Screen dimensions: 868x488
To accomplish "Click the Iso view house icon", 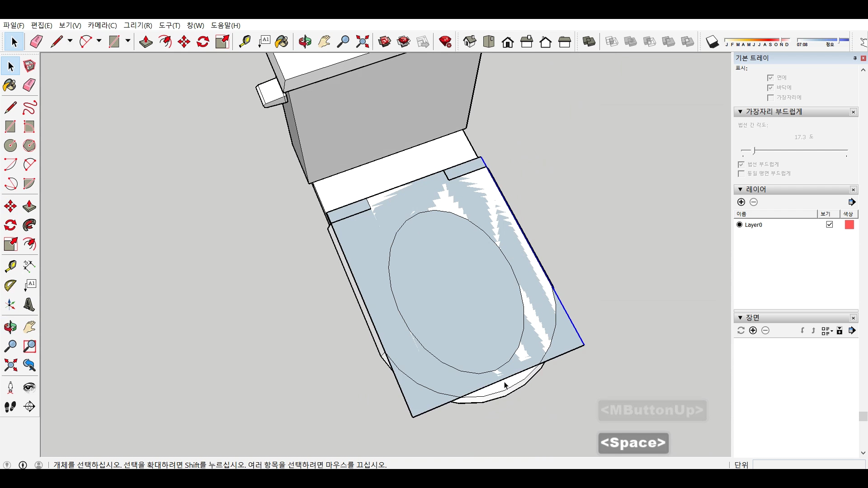I will tap(470, 42).
